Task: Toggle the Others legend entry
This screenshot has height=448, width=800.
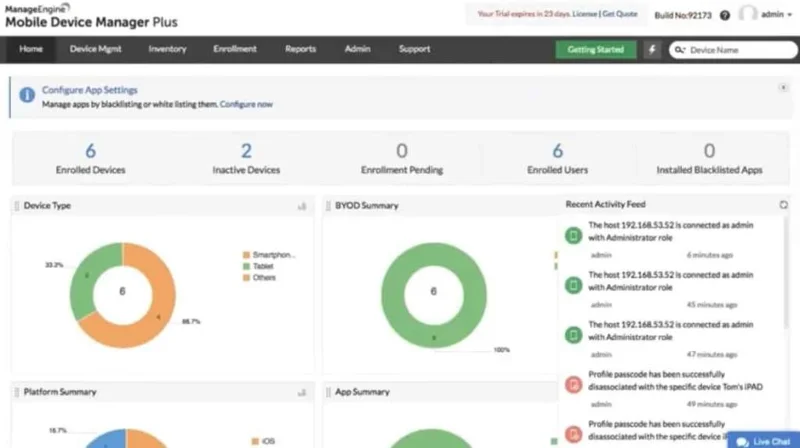Action: pos(259,278)
